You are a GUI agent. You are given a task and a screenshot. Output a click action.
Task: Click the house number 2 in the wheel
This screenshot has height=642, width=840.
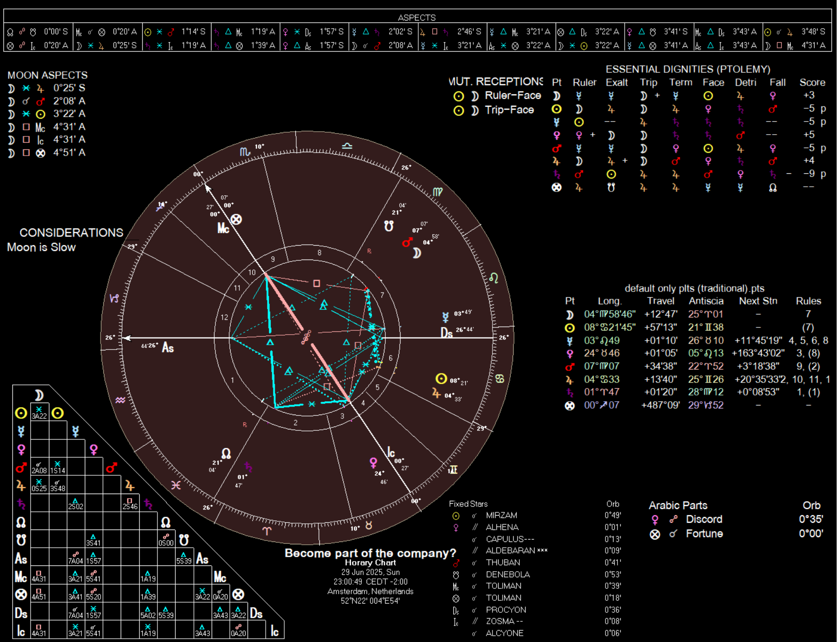click(295, 423)
